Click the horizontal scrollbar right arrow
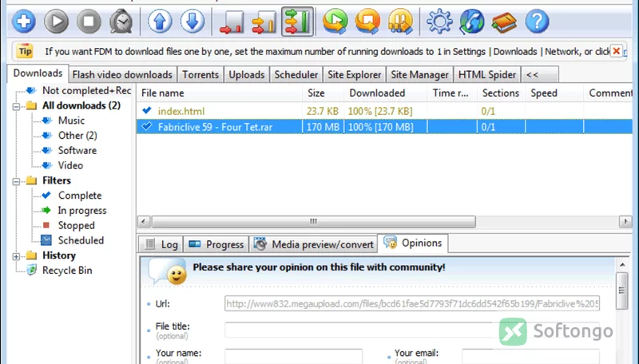Viewport: 639px width, 364px height. click(625, 221)
